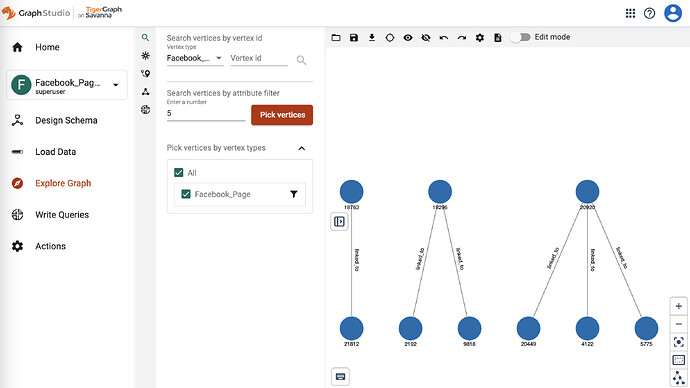
Task: Toggle Edit mode switch
Action: pos(521,37)
